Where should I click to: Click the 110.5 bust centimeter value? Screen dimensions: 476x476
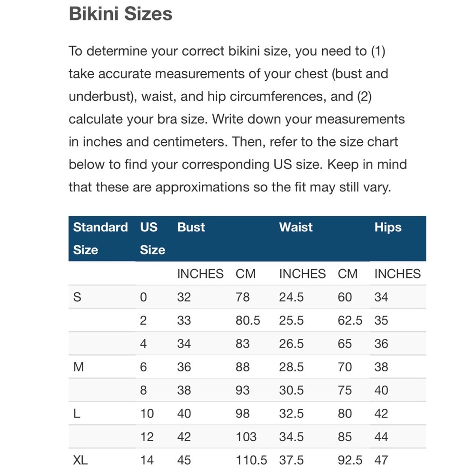click(251, 460)
